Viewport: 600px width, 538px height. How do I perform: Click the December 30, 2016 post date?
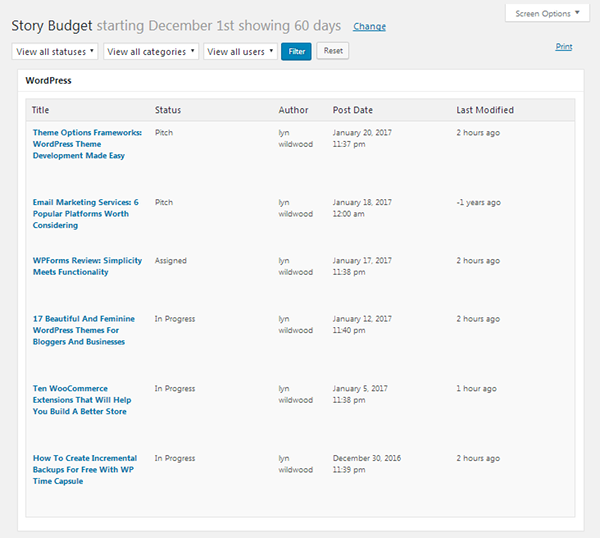pyautogui.click(x=367, y=463)
